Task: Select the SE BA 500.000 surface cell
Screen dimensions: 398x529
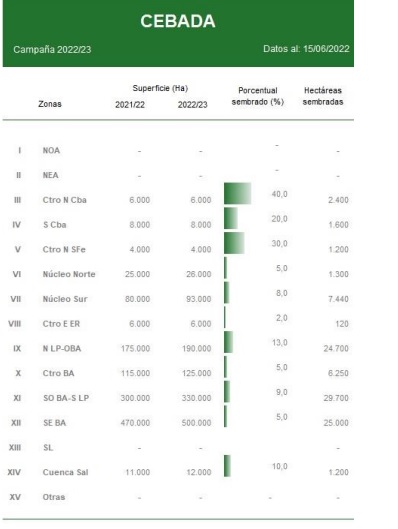Action: coord(196,423)
